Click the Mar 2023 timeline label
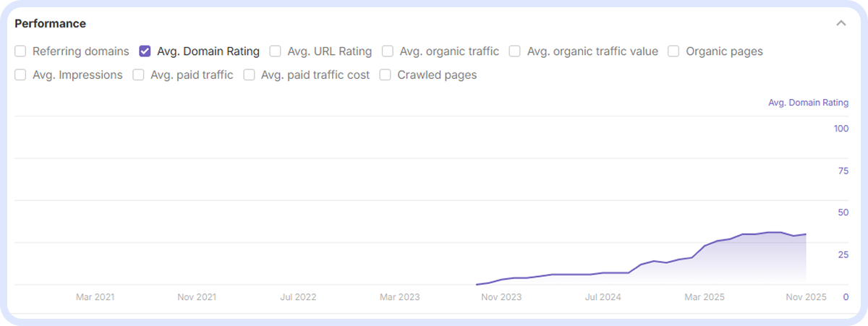Image resolution: width=868 pixels, height=326 pixels. click(399, 297)
